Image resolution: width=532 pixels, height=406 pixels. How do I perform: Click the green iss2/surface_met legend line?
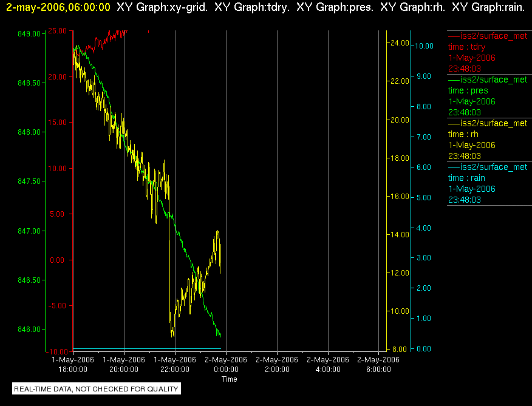coord(488,80)
